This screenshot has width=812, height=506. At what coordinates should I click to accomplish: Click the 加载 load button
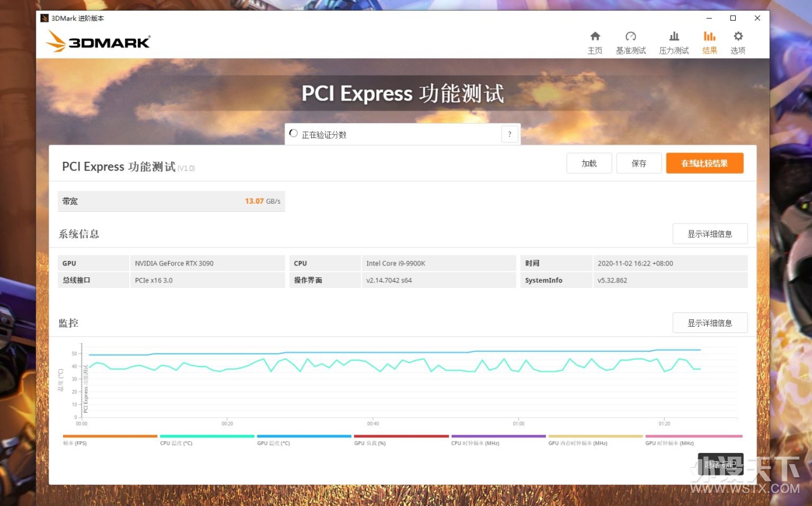pyautogui.click(x=589, y=163)
